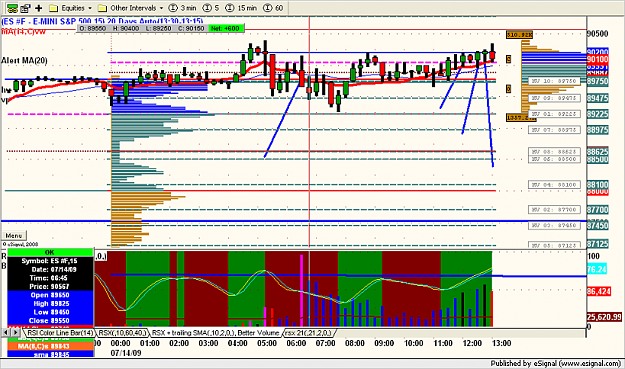
Task: Click the black plus add icon
Action: tap(39, 8)
